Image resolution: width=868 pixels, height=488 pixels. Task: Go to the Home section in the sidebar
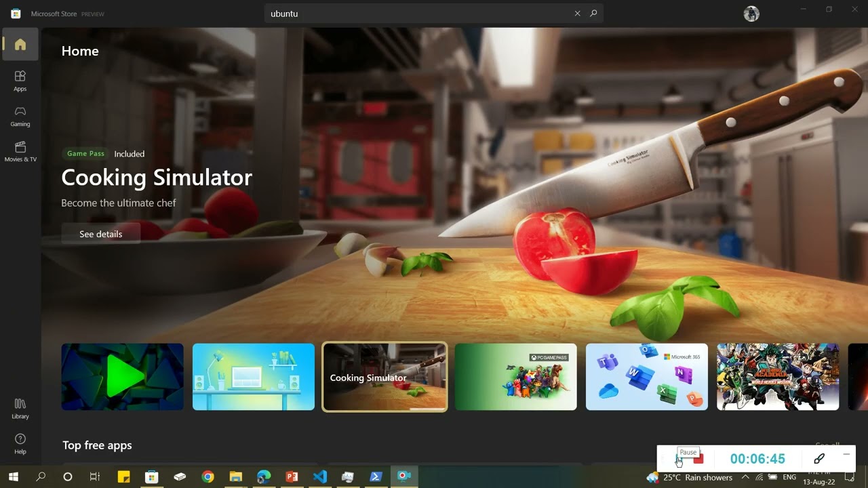click(20, 45)
